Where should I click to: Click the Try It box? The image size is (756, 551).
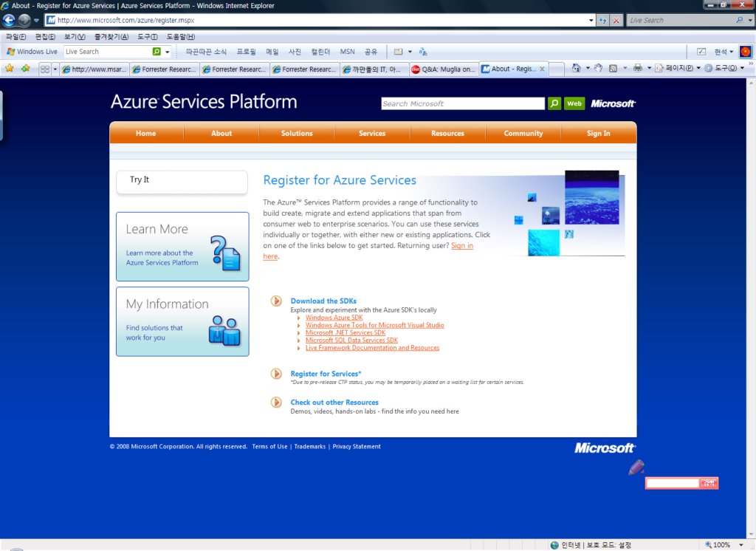coord(182,182)
